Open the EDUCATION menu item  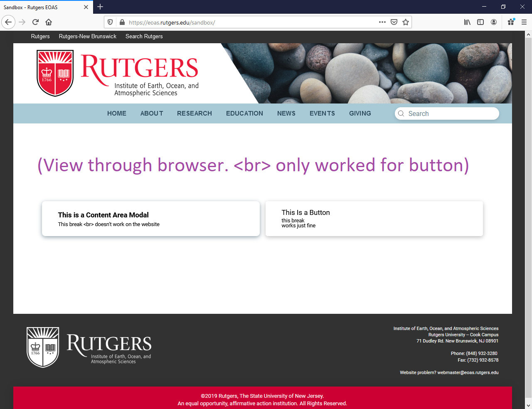244,113
